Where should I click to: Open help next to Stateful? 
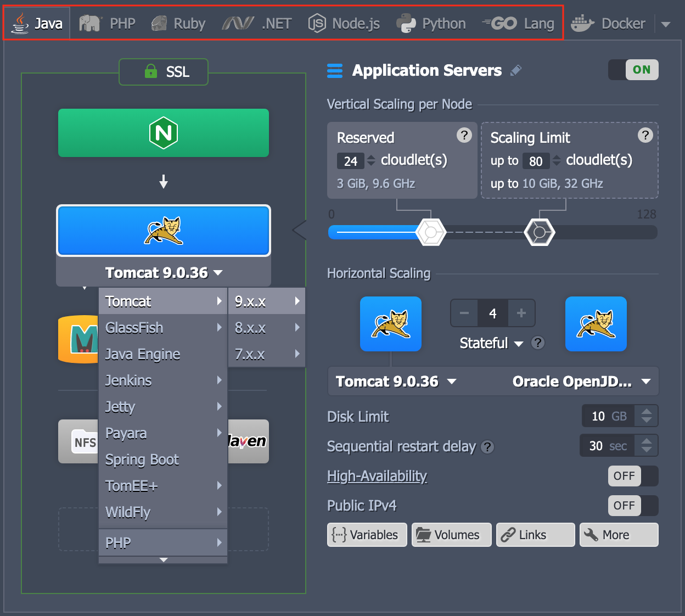point(538,343)
